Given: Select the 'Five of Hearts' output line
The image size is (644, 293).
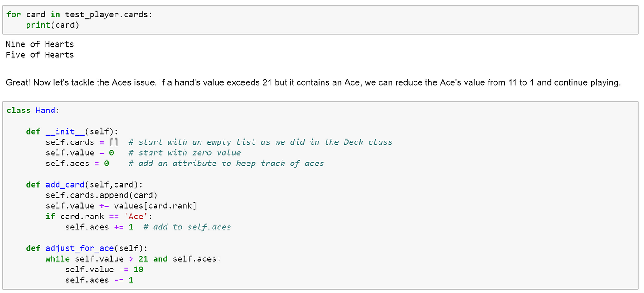Looking at the screenshot, I should (x=40, y=55).
